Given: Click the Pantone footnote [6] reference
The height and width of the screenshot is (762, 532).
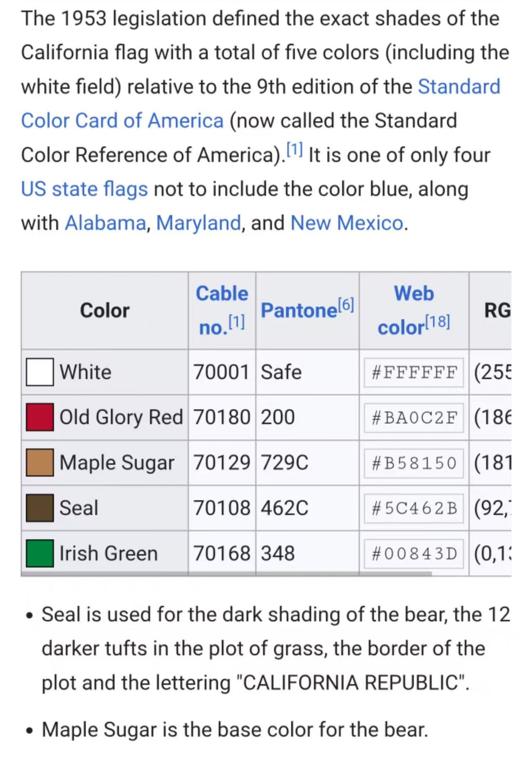Looking at the screenshot, I should tap(346, 304).
